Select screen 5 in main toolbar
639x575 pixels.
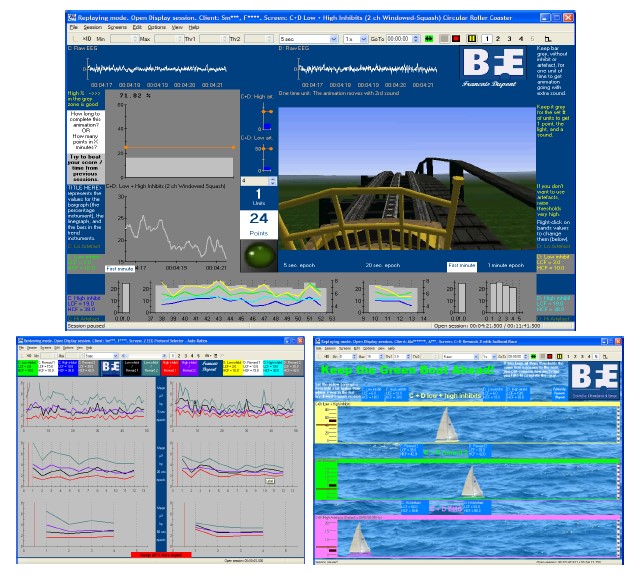(532, 39)
